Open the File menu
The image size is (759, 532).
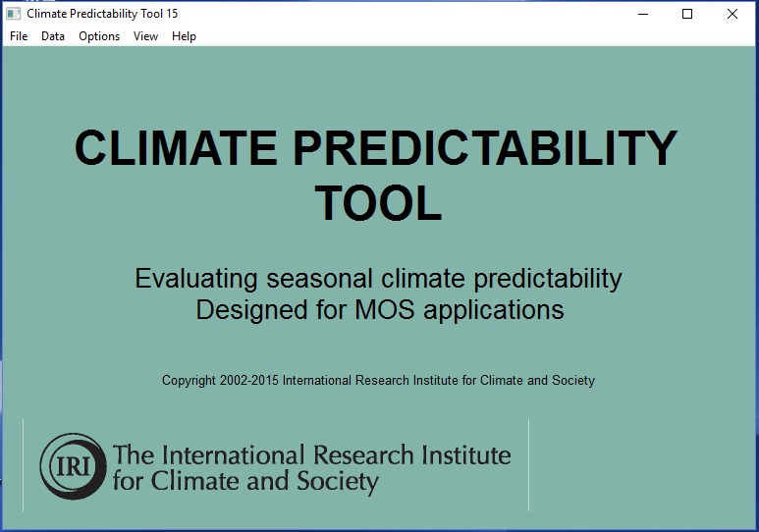pos(19,36)
